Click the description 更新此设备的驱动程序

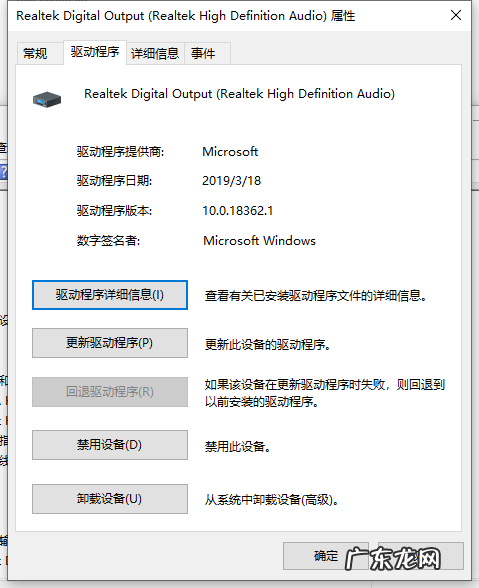[x=267, y=345]
